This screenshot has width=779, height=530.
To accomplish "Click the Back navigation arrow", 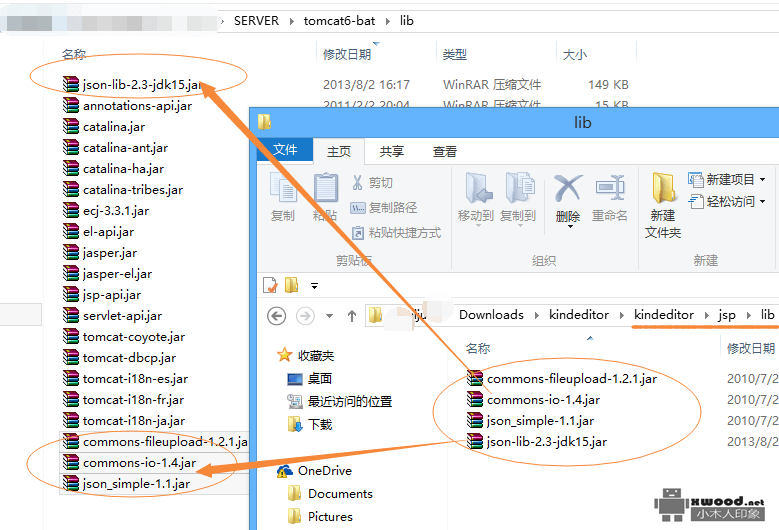I will (x=277, y=315).
